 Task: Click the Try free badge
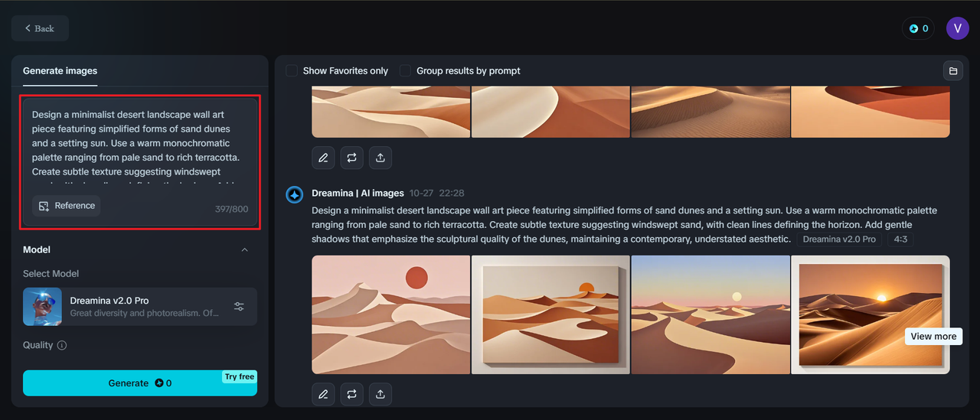[x=240, y=376]
